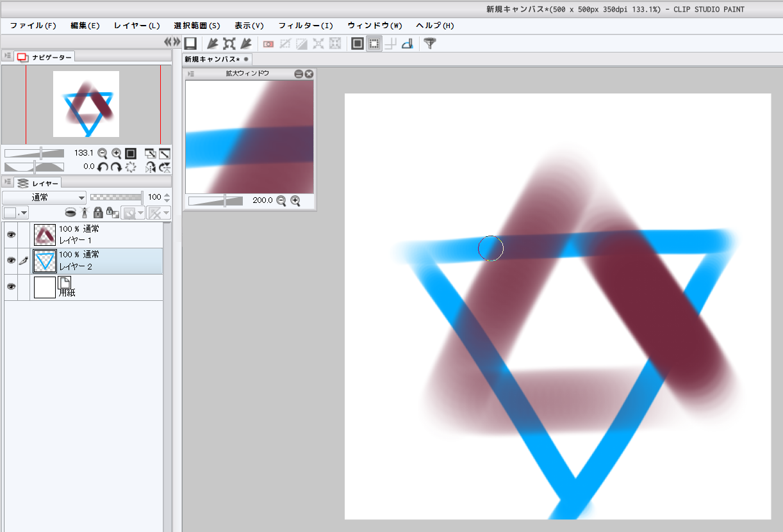This screenshot has width=783, height=532.
Task: Toggle clip to layer below icon
Action: point(70,213)
